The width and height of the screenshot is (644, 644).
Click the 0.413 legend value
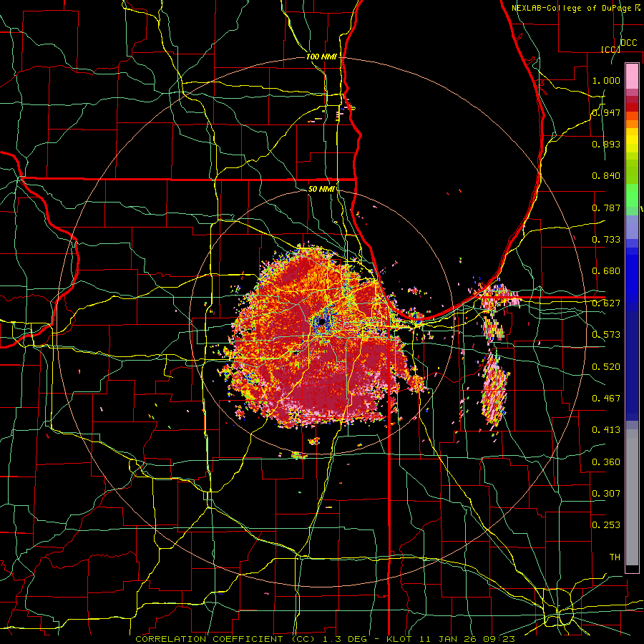pos(606,430)
